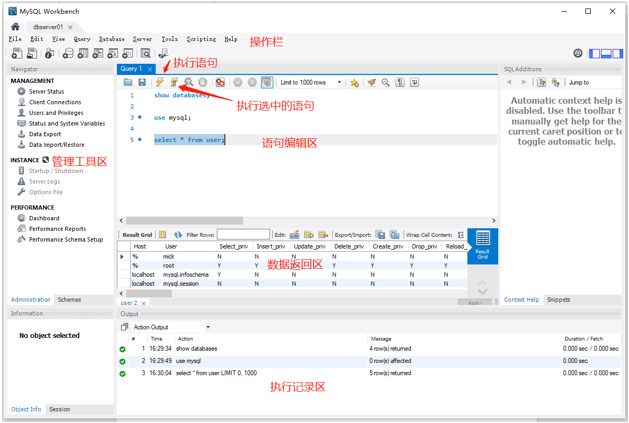Execute all statements lightning icon
This screenshot has width=629, height=423.
pyautogui.click(x=160, y=82)
